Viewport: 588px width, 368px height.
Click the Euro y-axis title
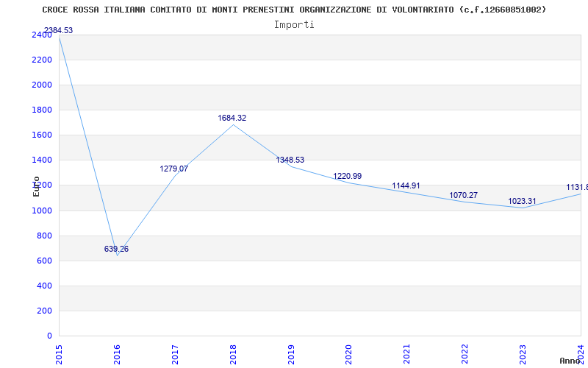coord(36,186)
